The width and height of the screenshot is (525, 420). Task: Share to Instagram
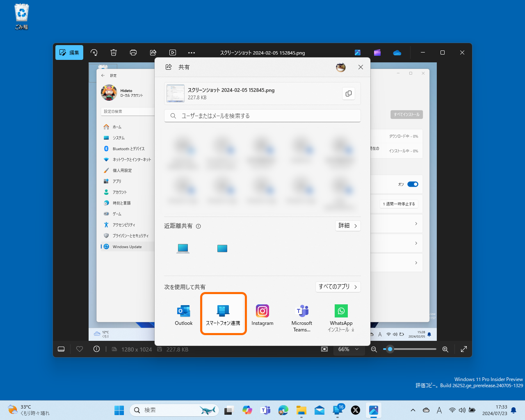click(262, 313)
